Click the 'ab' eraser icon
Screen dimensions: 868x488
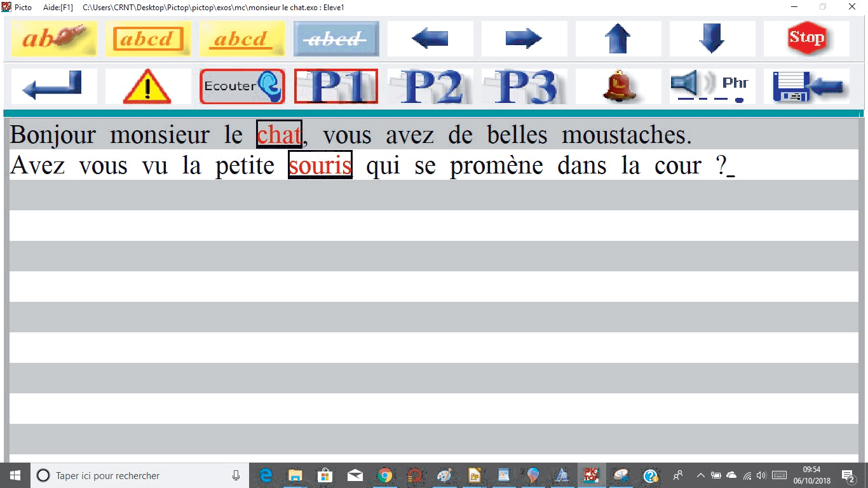(x=54, y=39)
